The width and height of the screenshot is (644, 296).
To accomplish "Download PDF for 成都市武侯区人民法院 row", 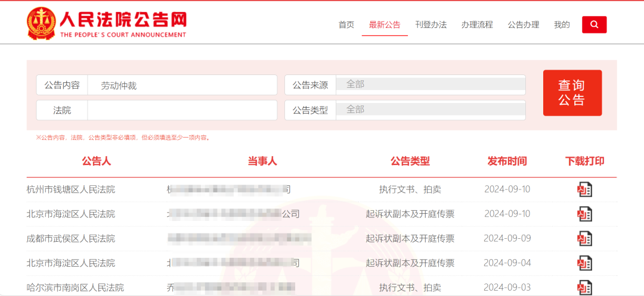I will click(584, 239).
